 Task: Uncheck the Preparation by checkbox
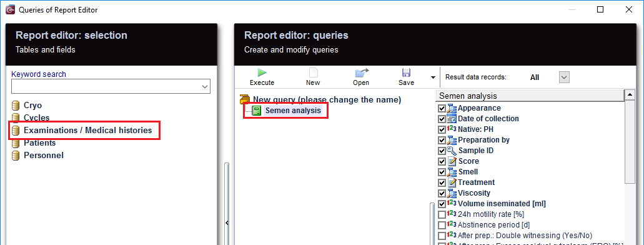442,140
